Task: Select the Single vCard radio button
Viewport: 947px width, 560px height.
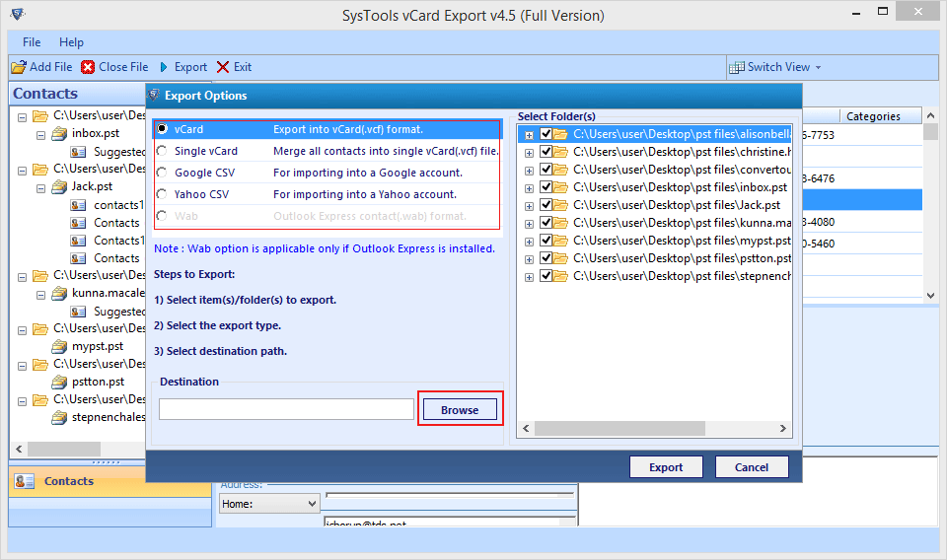Action: [162, 151]
